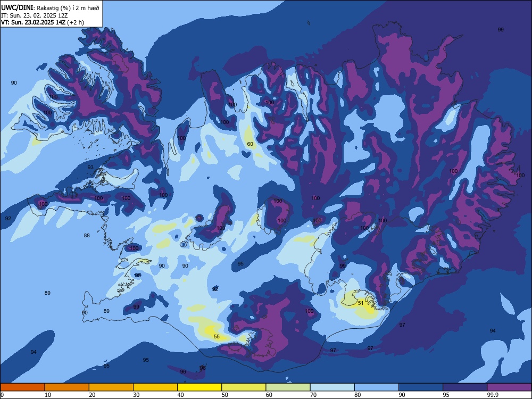Select the 70-80 pale blue legend swatch
This screenshot has height=399, width=532.
pos(332,387)
